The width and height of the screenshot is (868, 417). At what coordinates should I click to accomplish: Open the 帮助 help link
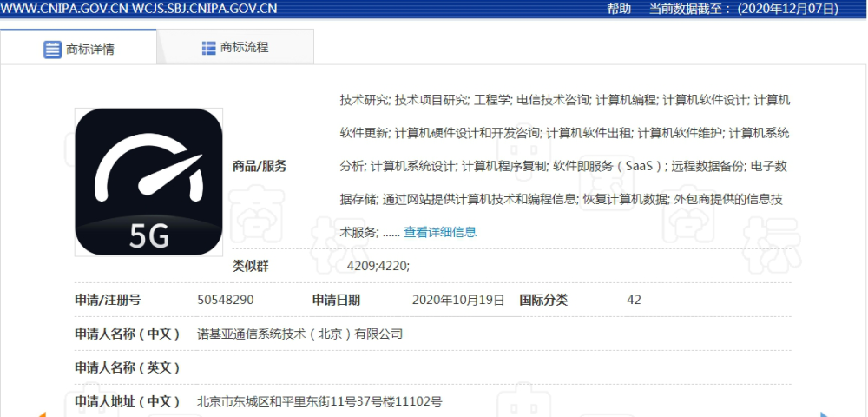[x=619, y=9]
